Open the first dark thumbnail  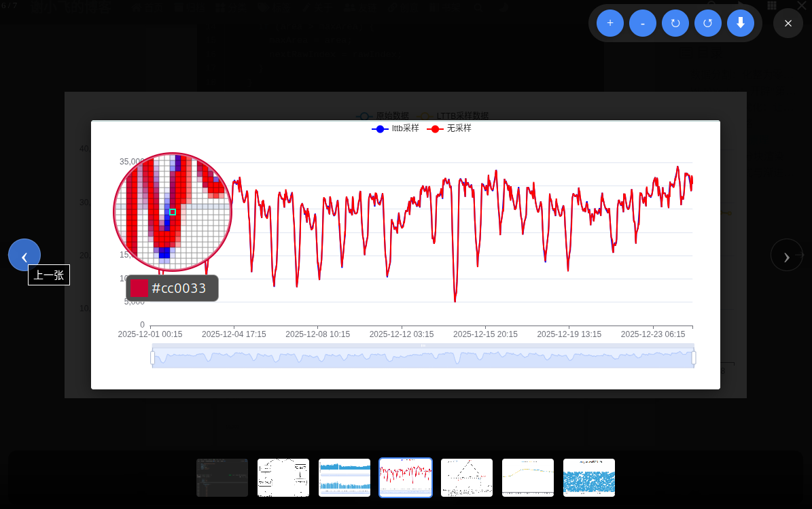[x=222, y=478]
